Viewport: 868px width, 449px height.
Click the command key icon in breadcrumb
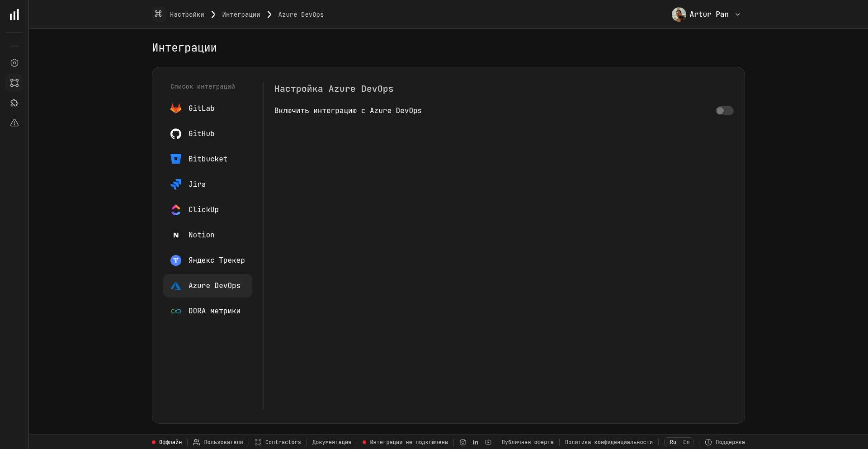tap(158, 14)
